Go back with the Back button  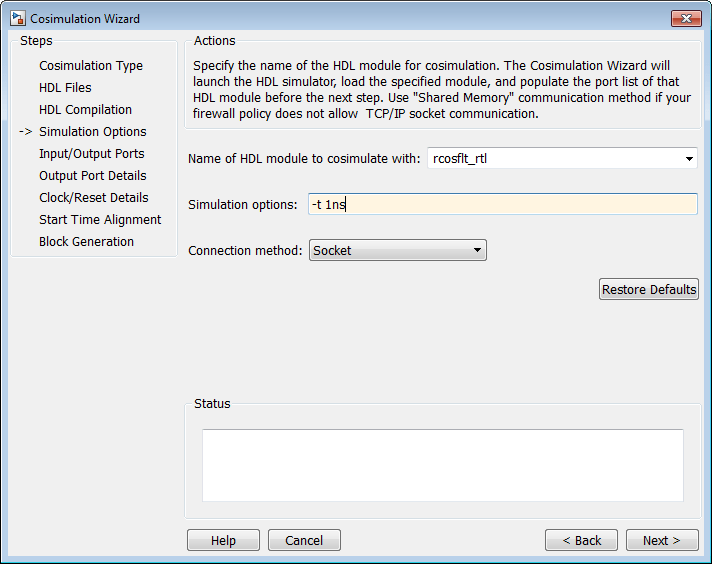click(581, 540)
